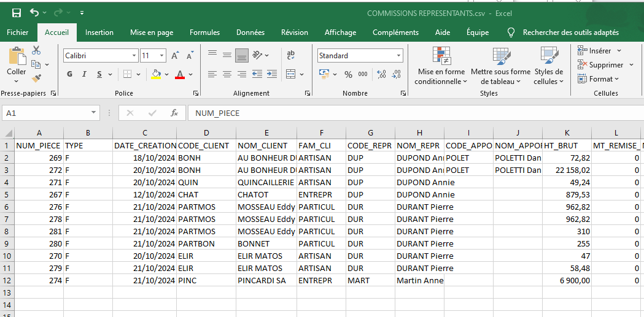This screenshot has width=644, height=317.
Task: Click the Save disk icon
Action: 17,13
